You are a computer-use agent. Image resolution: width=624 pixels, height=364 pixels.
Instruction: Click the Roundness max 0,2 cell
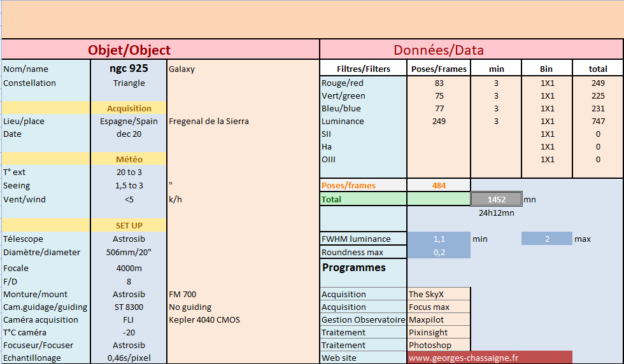pos(439,252)
